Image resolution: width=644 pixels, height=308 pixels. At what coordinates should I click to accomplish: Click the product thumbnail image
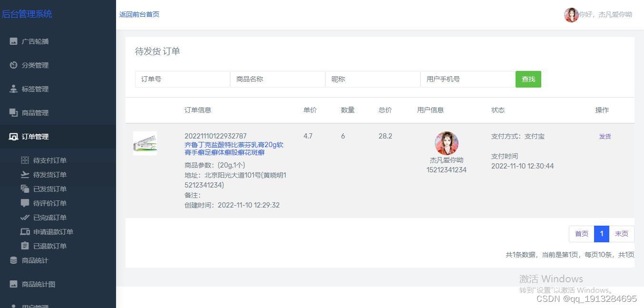click(145, 143)
